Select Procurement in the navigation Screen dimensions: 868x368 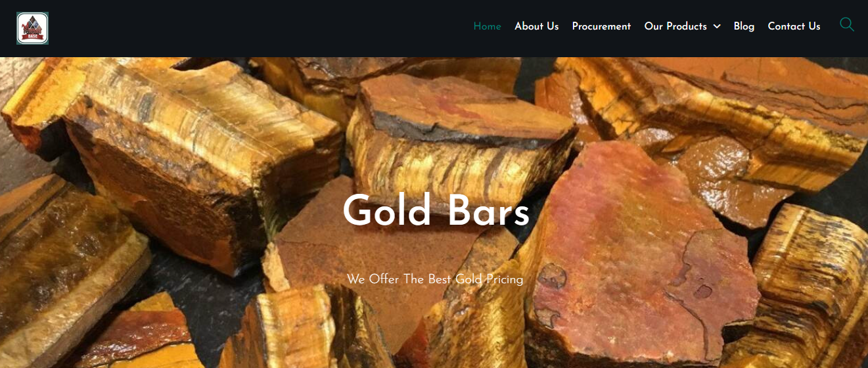pos(601,26)
